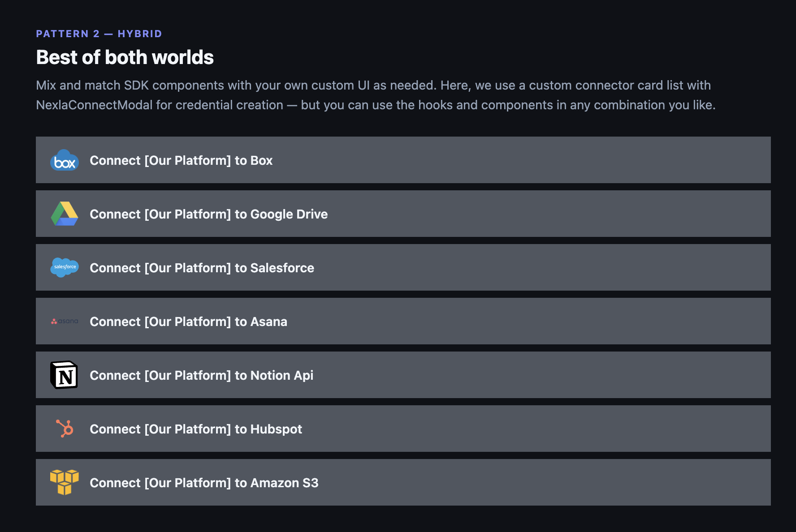Open 'Connect [Our Platform] to Google Drive' text
Image resolution: width=796 pixels, height=532 pixels.
pos(208,214)
